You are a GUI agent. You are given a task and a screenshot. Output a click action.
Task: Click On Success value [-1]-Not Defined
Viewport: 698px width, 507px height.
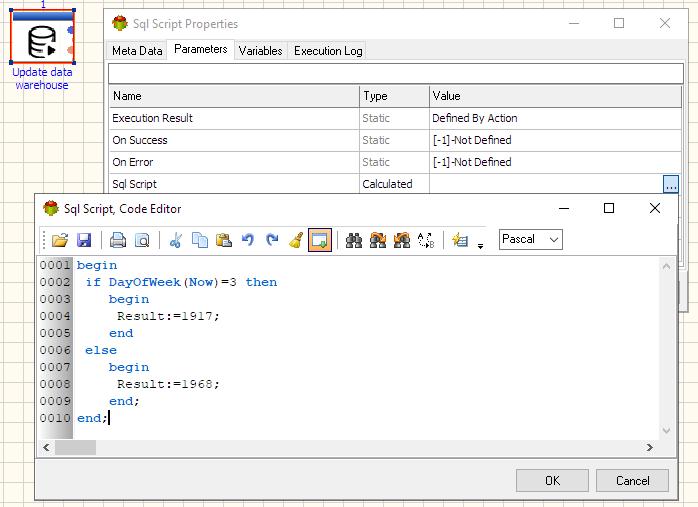pyautogui.click(x=472, y=140)
